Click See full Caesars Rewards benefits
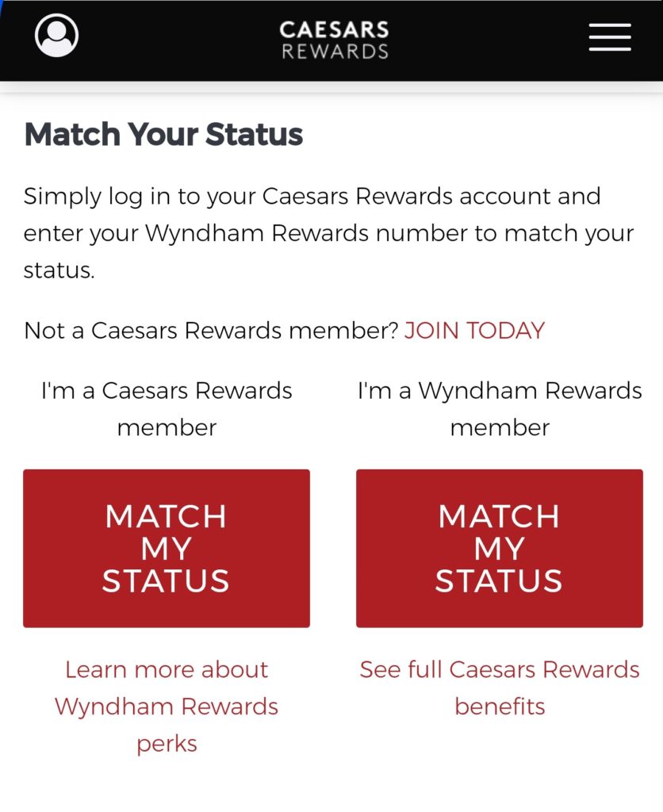Screen dimensions: 663x812 tap(500, 687)
